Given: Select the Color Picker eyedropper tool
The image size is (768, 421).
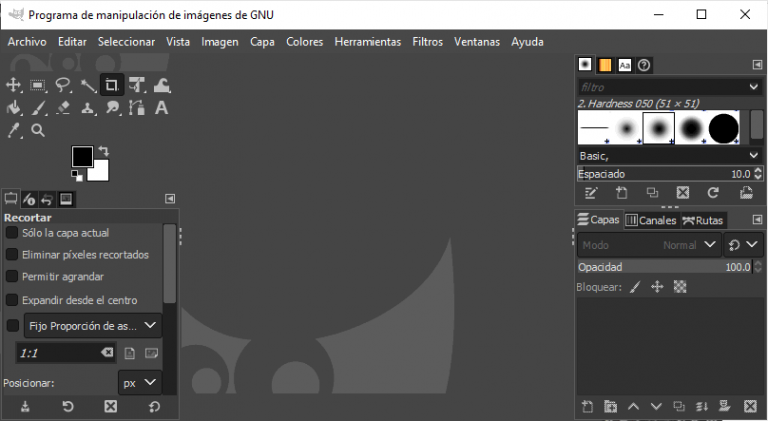Looking at the screenshot, I should 13,130.
